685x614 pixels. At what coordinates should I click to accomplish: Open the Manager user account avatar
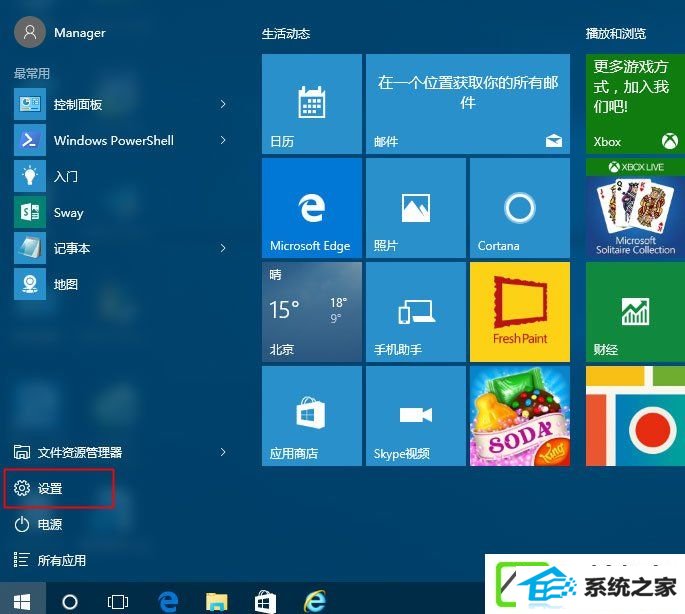pyautogui.click(x=30, y=32)
